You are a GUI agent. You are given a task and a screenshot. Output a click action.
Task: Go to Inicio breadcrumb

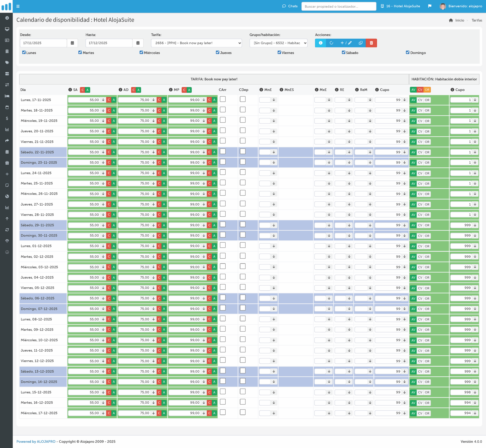point(459,20)
